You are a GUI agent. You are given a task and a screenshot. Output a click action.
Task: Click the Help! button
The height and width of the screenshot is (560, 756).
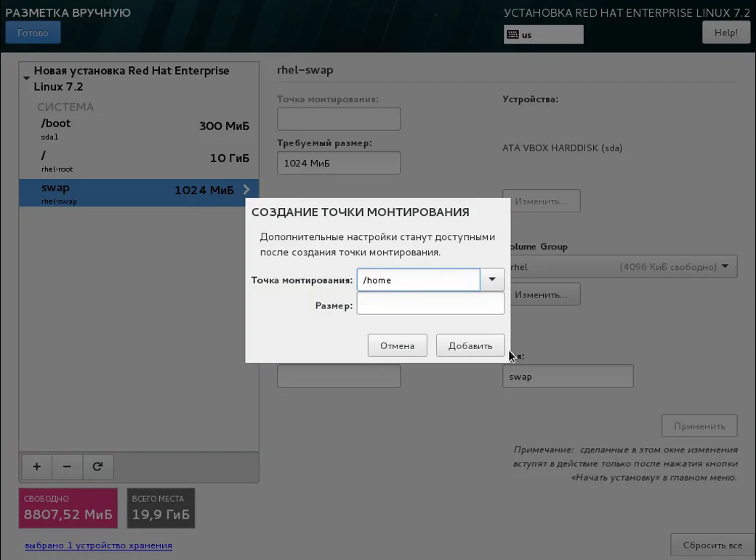coord(725,32)
